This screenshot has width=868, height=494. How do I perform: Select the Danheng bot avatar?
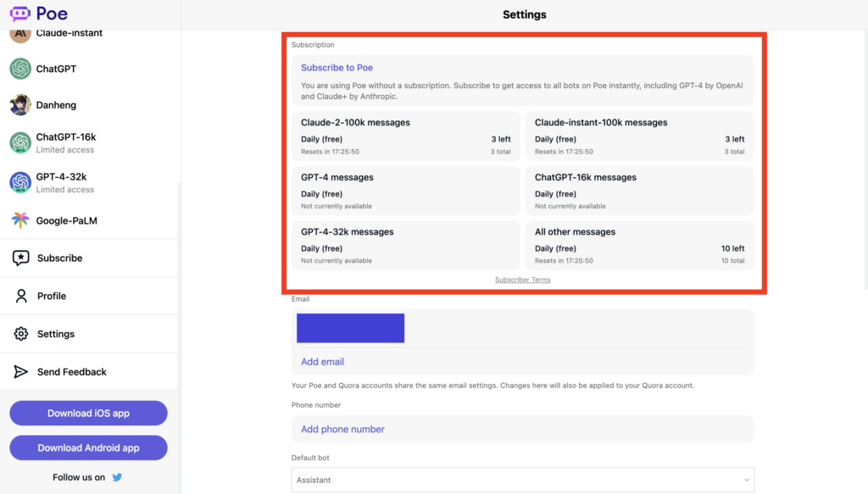[20, 105]
